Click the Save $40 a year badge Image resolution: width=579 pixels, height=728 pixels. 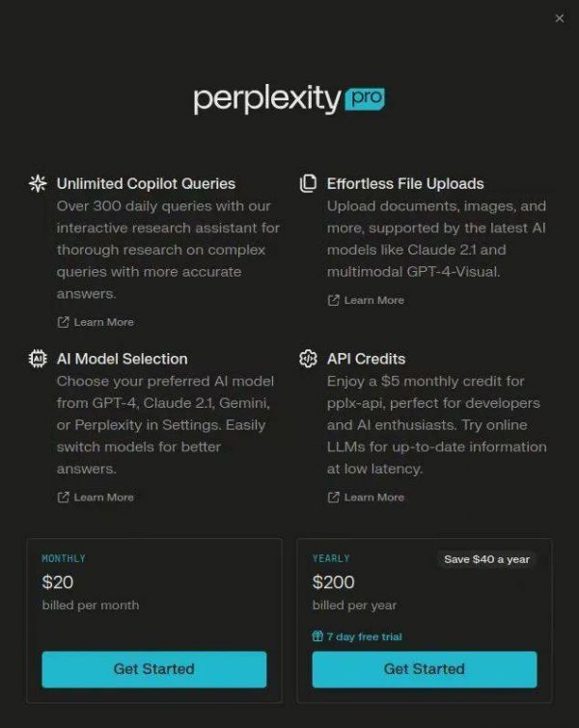[486, 559]
